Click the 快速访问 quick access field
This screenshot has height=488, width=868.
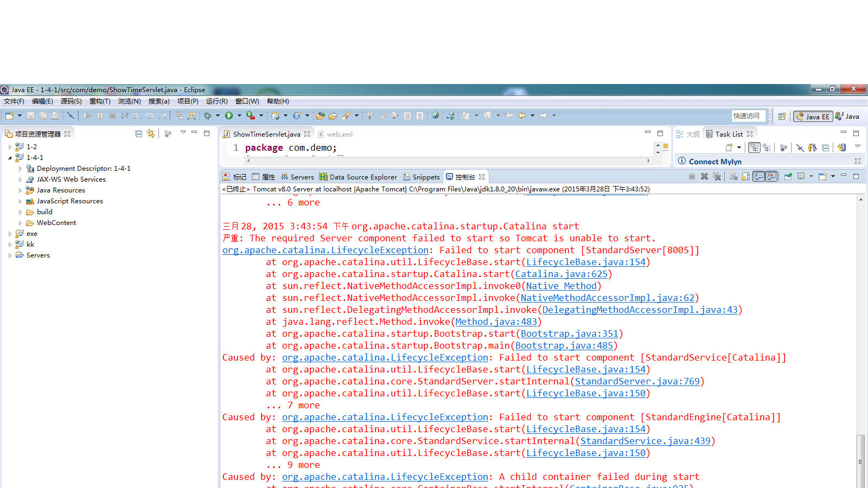tap(749, 116)
